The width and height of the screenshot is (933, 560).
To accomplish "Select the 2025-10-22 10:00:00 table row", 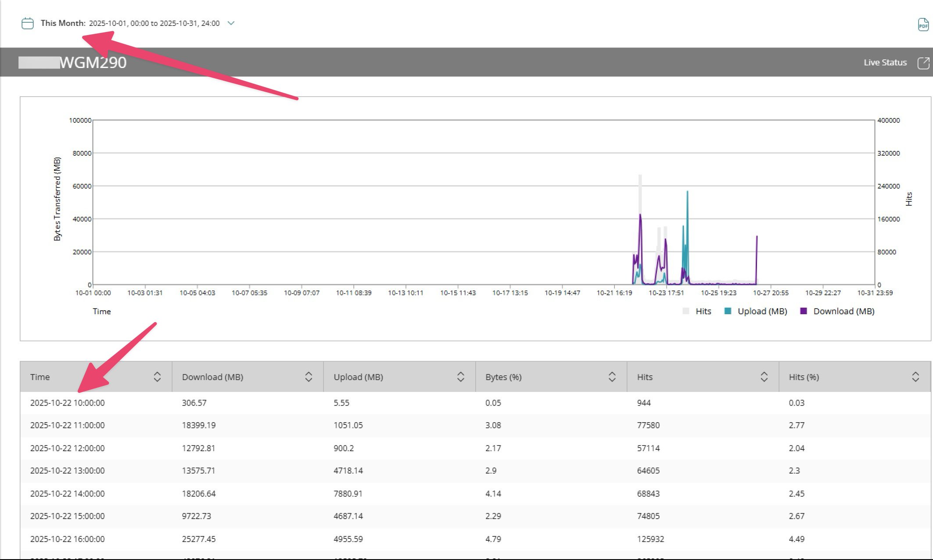I will coord(68,403).
